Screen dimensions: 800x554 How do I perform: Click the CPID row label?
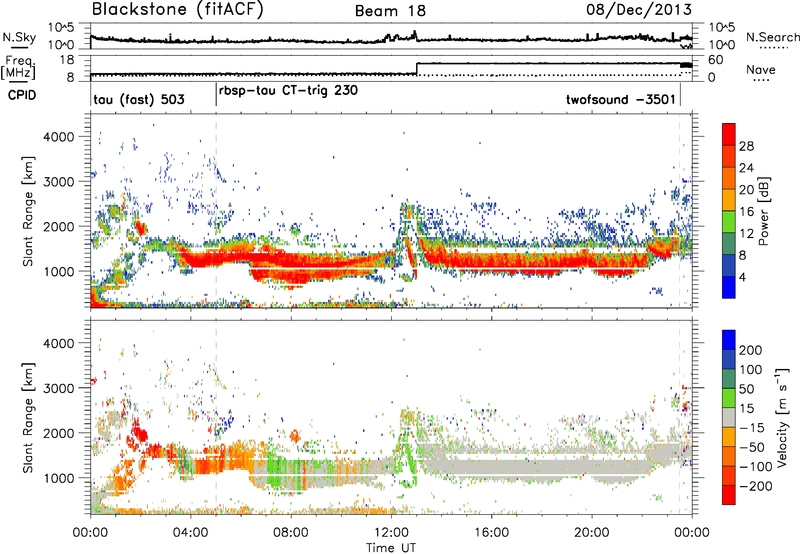tap(22, 95)
